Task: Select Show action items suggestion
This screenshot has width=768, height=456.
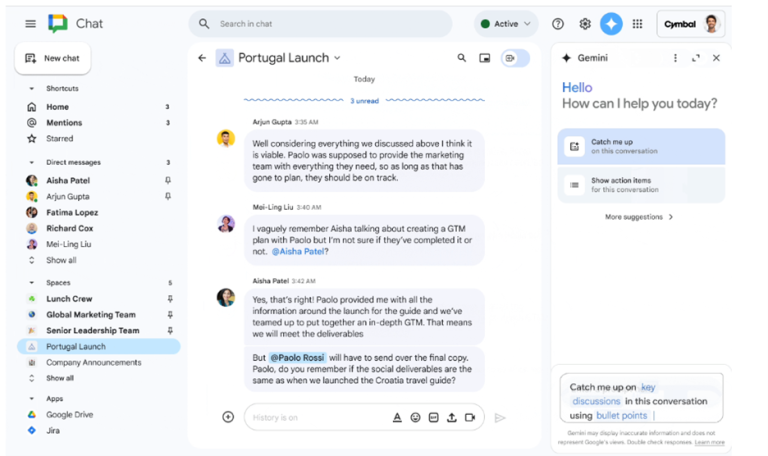Action: [x=641, y=185]
